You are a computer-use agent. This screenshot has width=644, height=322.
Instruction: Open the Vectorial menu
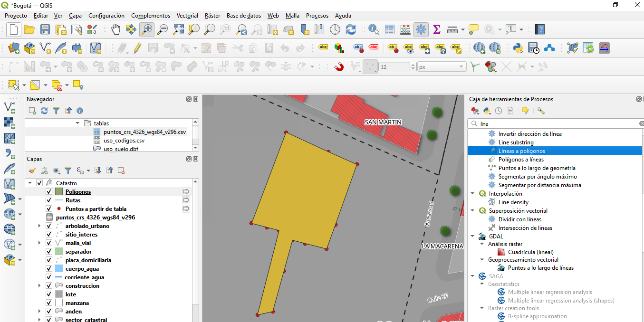(x=187, y=16)
